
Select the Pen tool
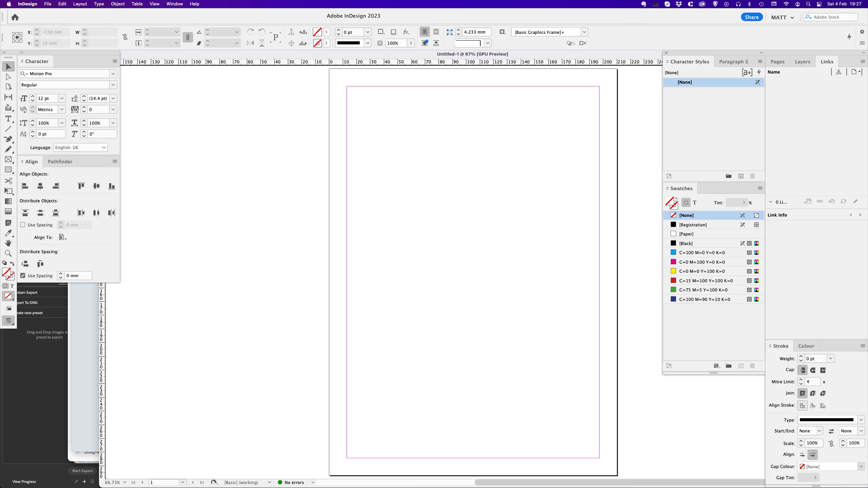(8, 139)
